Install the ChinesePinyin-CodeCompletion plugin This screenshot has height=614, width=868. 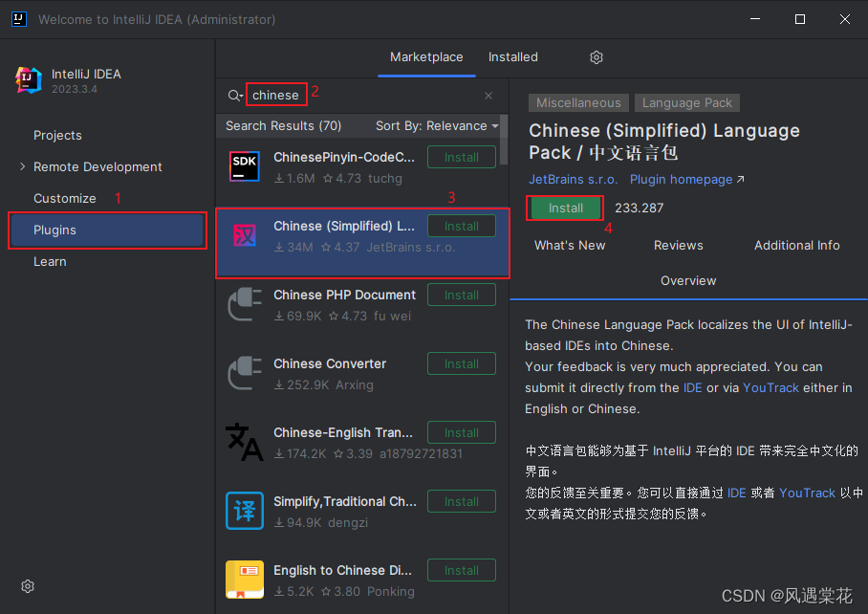point(461,157)
